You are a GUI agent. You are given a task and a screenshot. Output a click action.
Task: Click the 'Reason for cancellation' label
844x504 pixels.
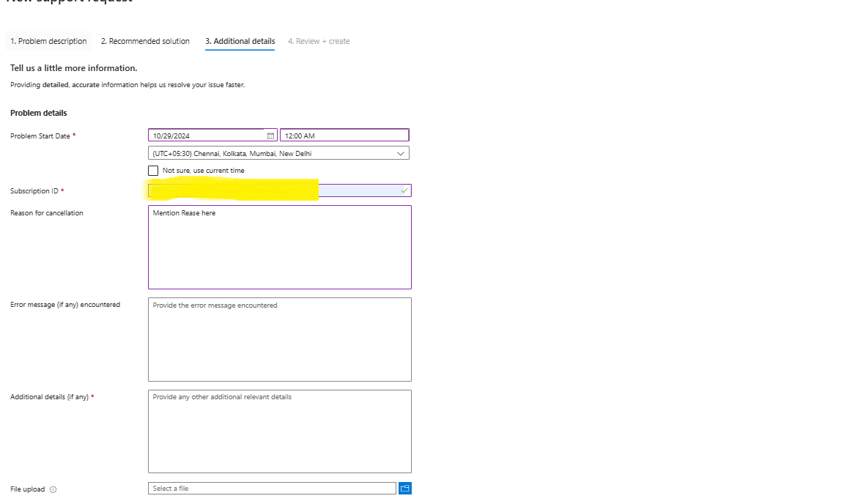tap(47, 213)
